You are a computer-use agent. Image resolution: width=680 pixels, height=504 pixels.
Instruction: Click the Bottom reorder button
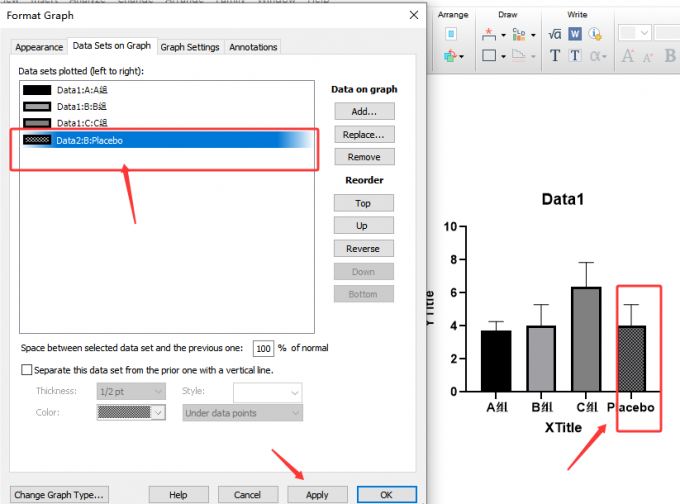pyautogui.click(x=363, y=294)
